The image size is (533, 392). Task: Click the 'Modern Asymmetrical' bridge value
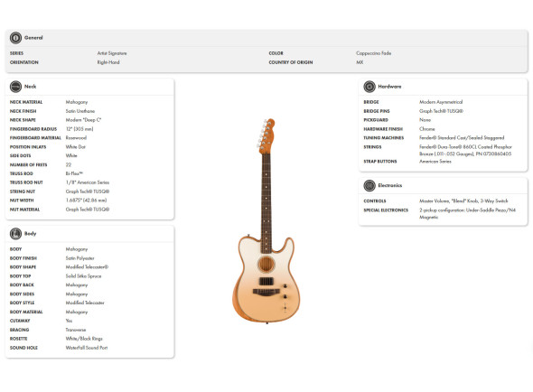tap(441, 102)
